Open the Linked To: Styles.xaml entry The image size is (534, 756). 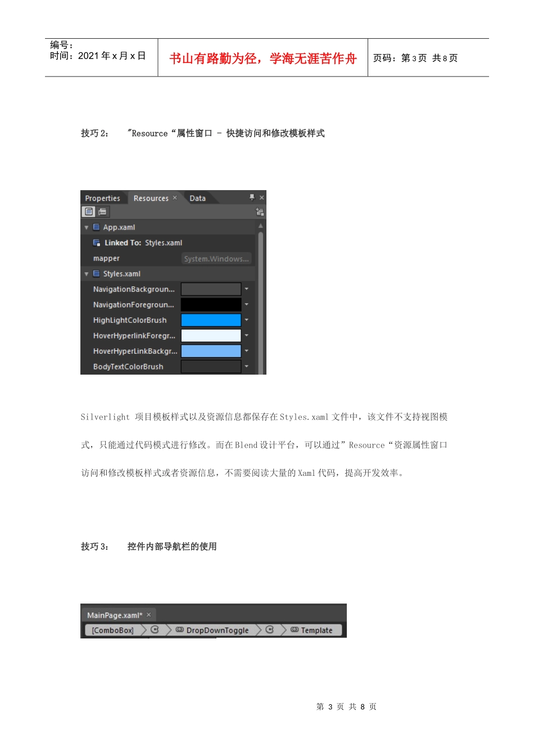tap(143, 242)
